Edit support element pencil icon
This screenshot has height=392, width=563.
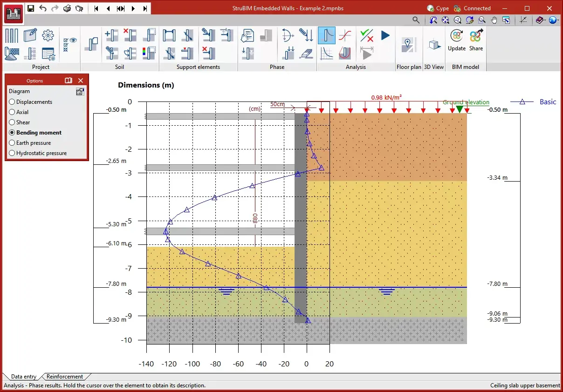pos(208,35)
